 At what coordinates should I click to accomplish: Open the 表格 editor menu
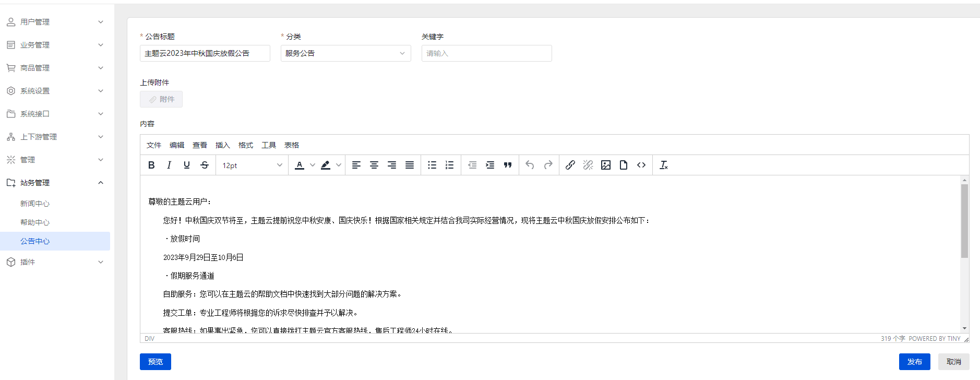292,145
